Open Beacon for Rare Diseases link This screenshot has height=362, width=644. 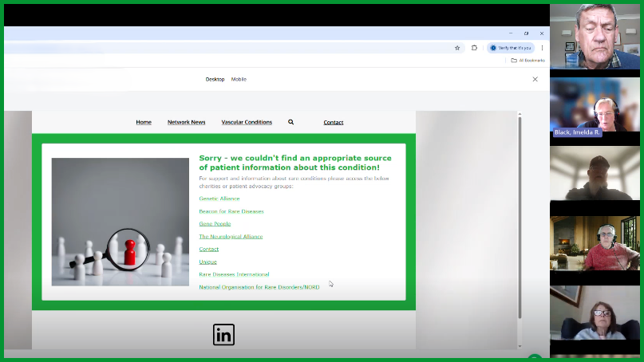click(x=231, y=211)
